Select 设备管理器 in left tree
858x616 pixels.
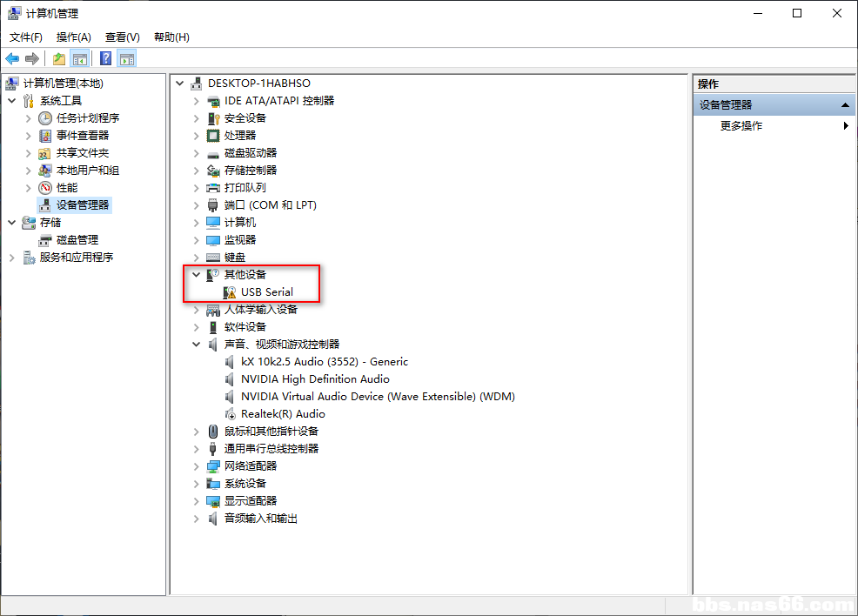click(x=83, y=205)
